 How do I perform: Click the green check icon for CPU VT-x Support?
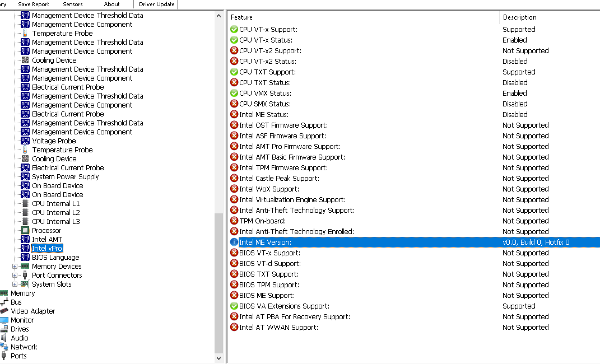coord(234,30)
